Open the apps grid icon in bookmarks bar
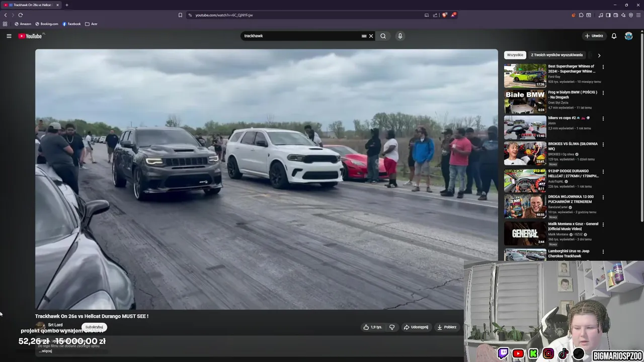 (x=5, y=24)
